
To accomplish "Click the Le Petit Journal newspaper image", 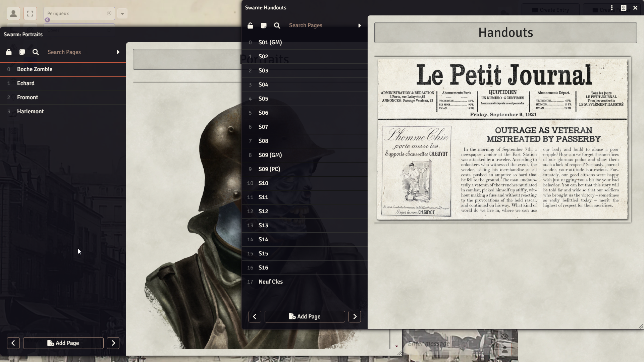I will coord(502,139).
